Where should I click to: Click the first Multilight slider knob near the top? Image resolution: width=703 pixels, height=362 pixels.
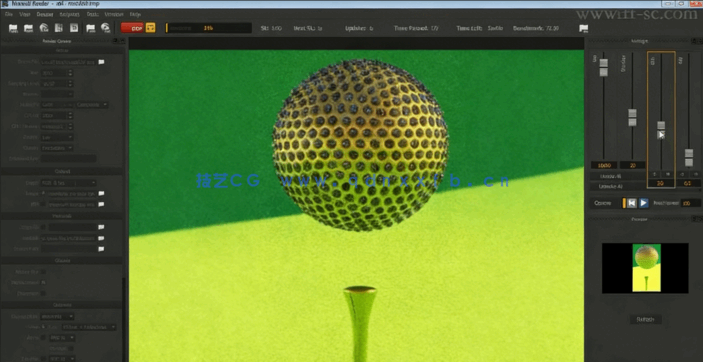[x=603, y=67]
